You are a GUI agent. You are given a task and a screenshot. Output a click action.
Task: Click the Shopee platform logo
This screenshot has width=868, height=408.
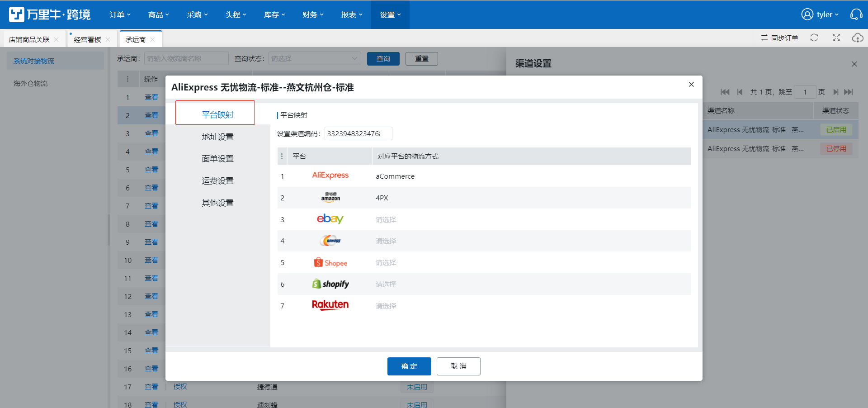tap(330, 262)
